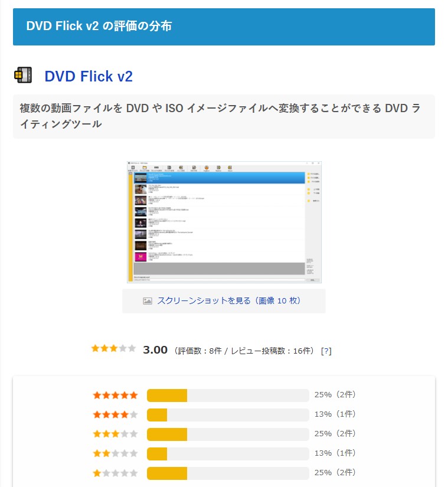Select the three-star rating row stars

pos(115,434)
